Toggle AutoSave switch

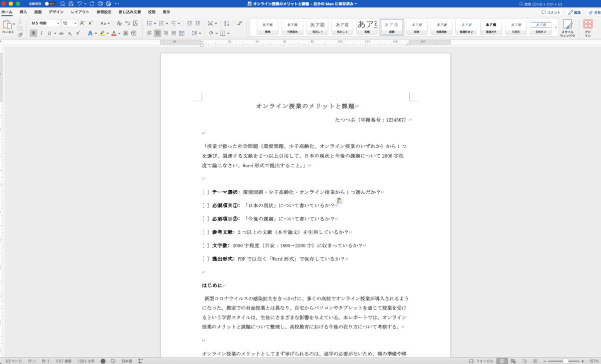pyautogui.click(x=50, y=4)
